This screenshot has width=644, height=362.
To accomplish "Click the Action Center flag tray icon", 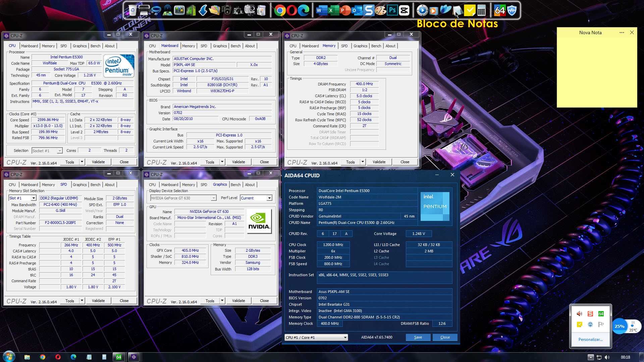I will point(601,324).
